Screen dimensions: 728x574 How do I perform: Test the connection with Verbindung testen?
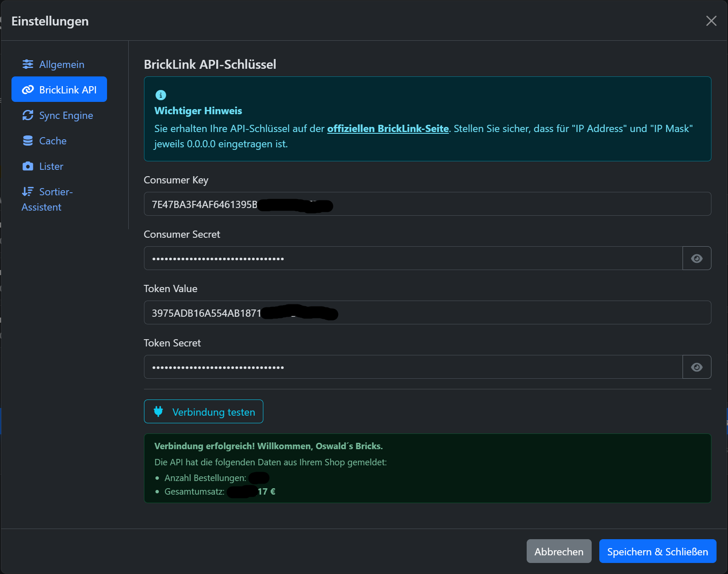click(x=203, y=411)
